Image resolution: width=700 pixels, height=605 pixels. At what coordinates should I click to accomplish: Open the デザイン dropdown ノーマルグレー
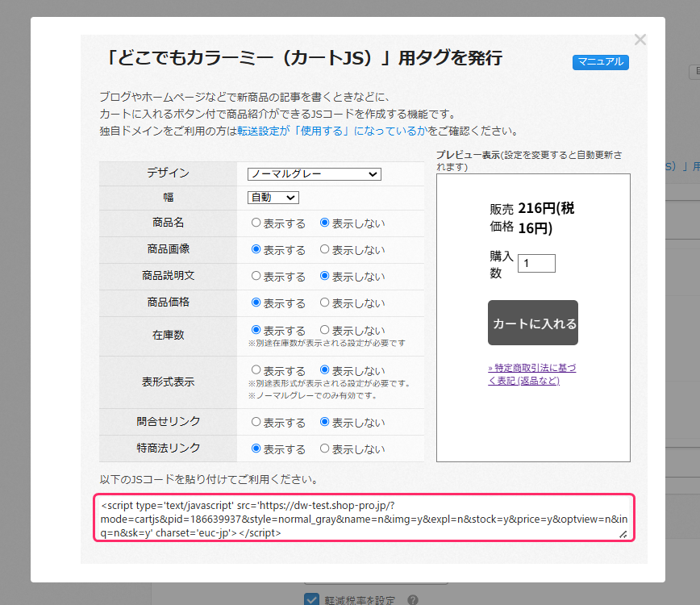pyautogui.click(x=314, y=174)
